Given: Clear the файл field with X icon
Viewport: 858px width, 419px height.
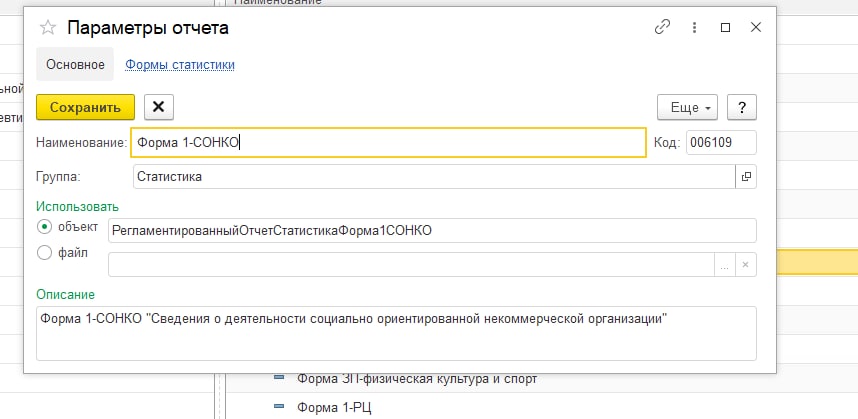Looking at the screenshot, I should pyautogui.click(x=746, y=264).
